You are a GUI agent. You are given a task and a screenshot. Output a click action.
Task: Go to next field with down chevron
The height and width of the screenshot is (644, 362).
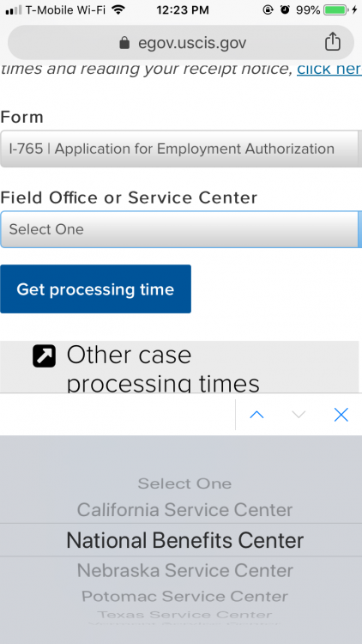[299, 415]
